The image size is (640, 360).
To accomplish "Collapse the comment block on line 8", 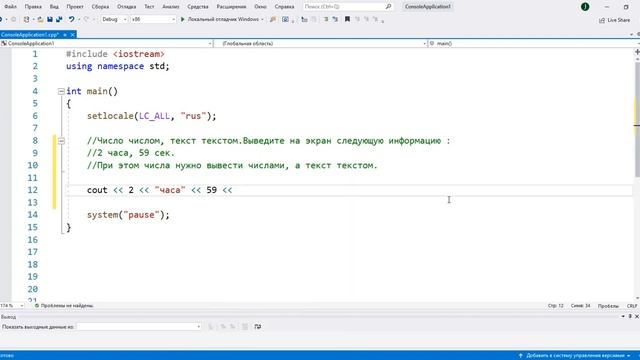I will 61,141.
